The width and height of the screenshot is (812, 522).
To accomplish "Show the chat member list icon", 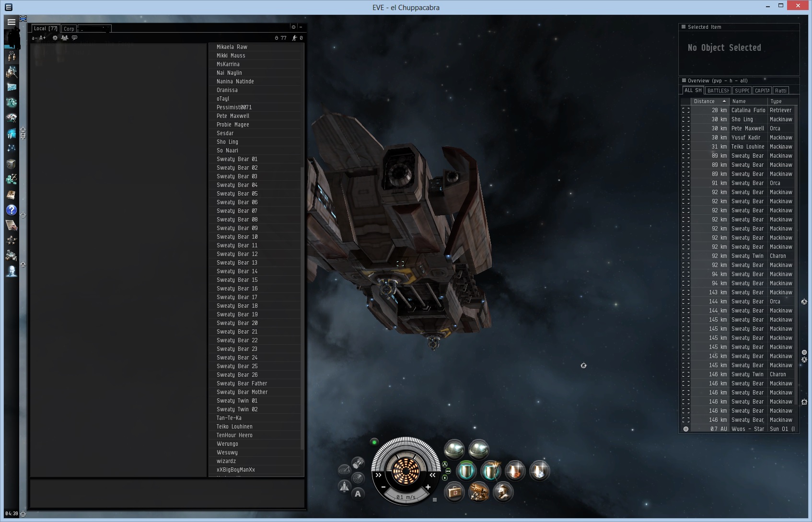I will 65,38.
